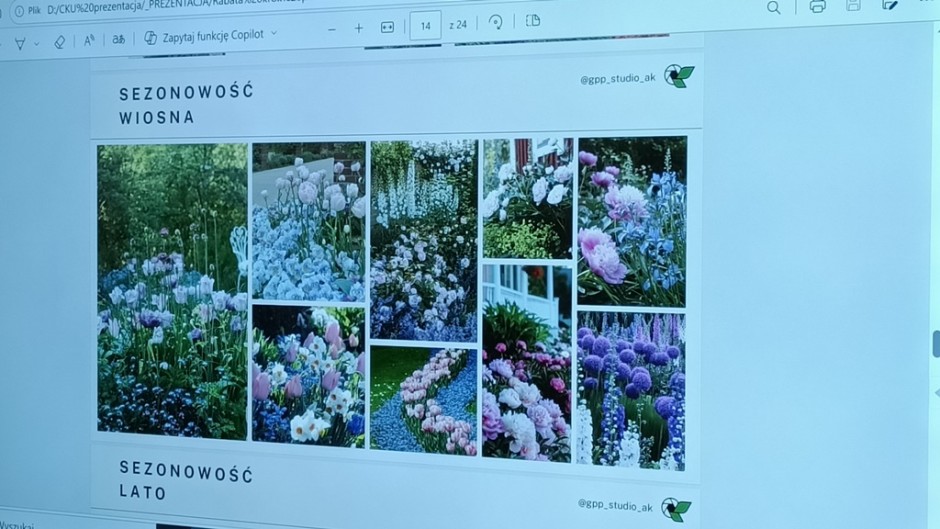
Task: Zoom in with the plus button
Action: (x=359, y=28)
